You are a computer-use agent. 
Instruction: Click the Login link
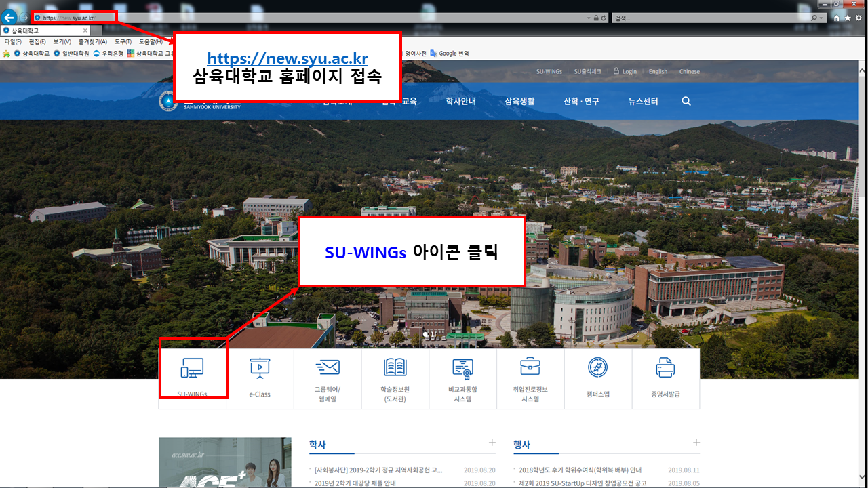629,72
